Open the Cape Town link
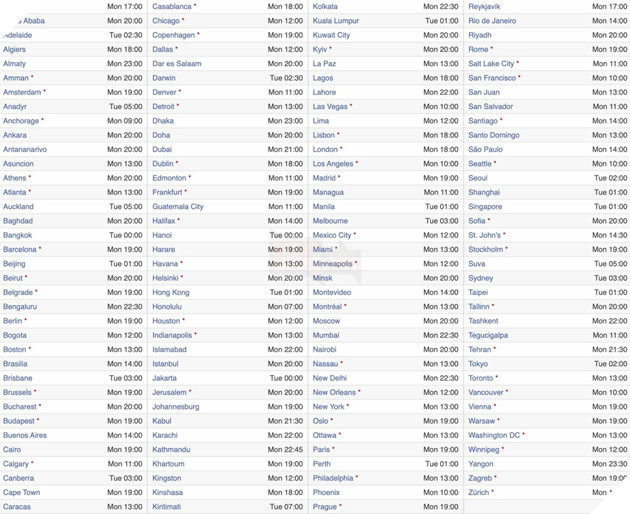This screenshot has width=630, height=514. [21, 493]
